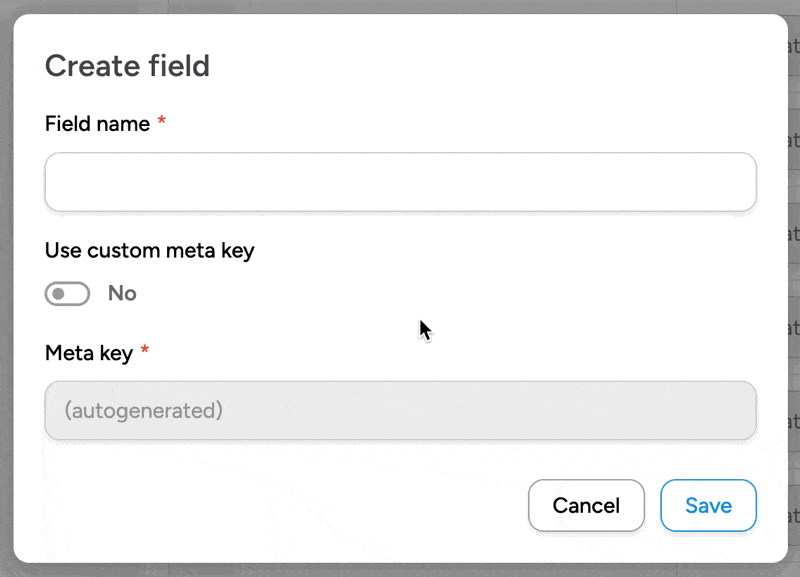This screenshot has height=577, width=800.
Task: Click the disabled Meta key field
Action: pos(400,410)
